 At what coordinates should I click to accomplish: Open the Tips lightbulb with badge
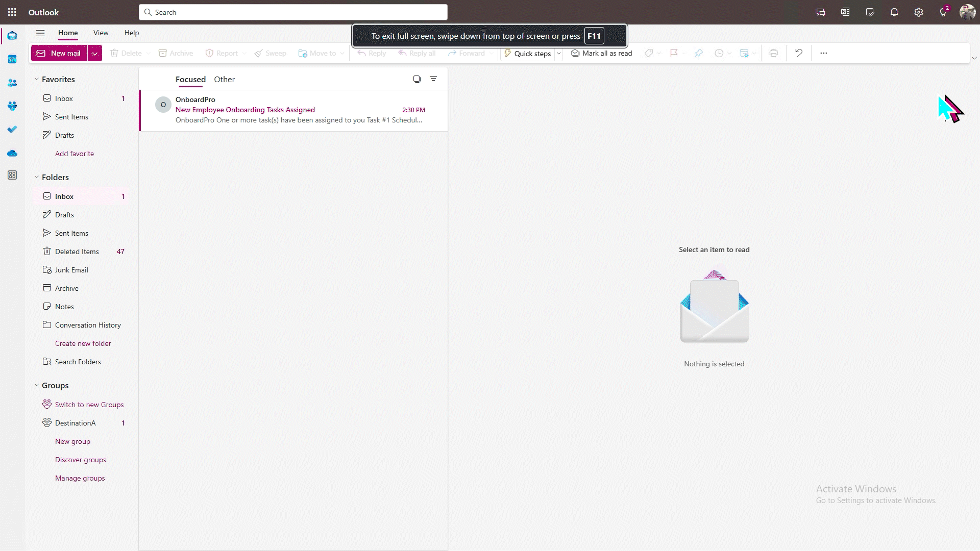coord(944,12)
